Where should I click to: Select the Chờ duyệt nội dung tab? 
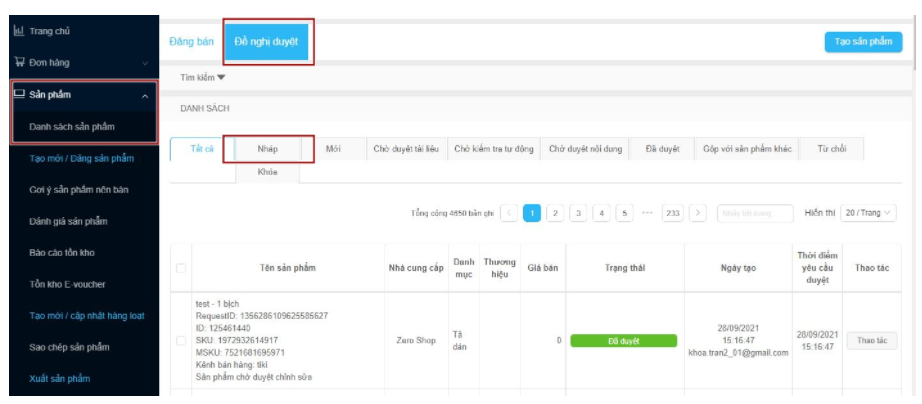pyautogui.click(x=585, y=149)
